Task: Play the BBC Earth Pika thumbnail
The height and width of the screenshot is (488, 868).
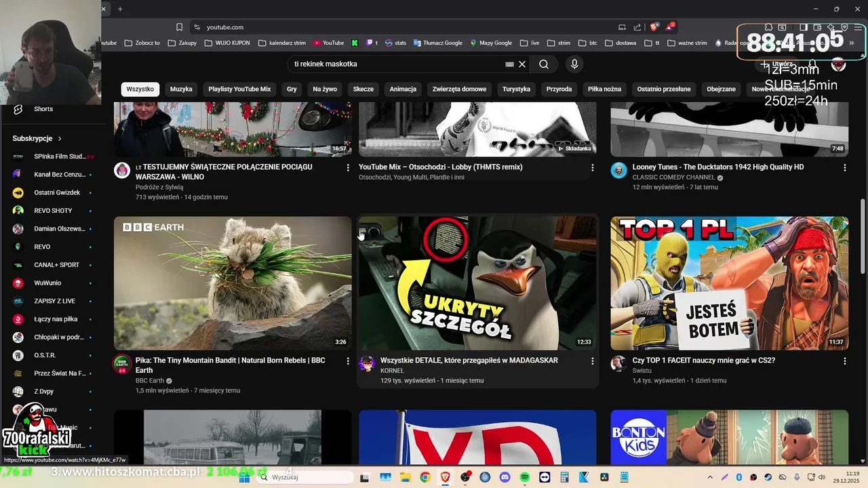Action: click(x=233, y=283)
